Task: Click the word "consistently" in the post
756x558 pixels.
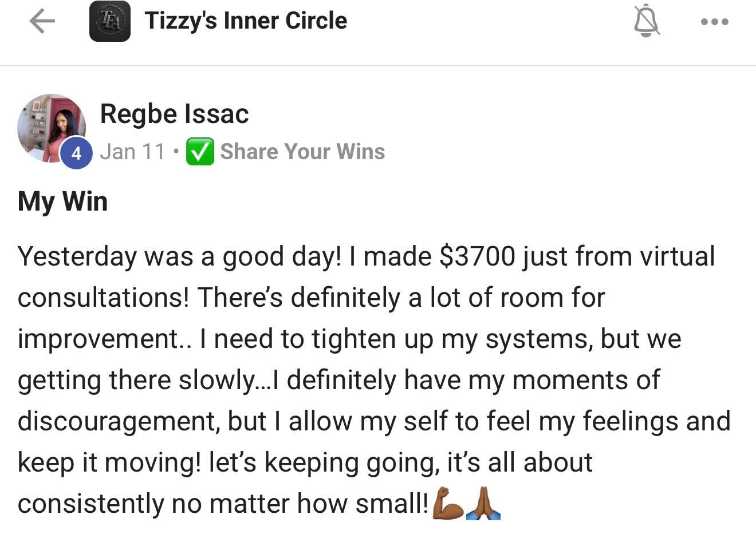Action: pyautogui.click(x=90, y=504)
